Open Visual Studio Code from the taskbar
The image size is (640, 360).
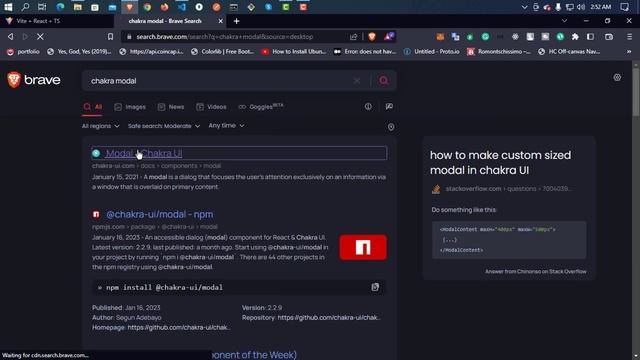(x=182, y=7)
